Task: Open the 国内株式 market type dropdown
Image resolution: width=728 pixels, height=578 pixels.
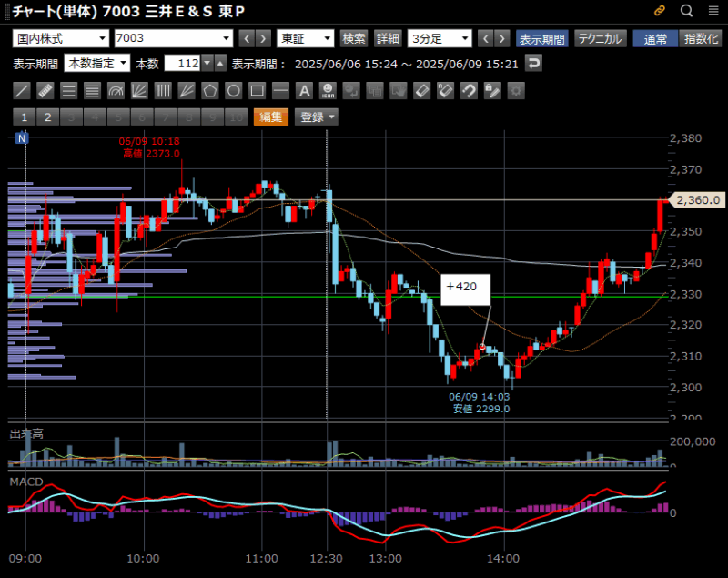Action: (x=61, y=38)
